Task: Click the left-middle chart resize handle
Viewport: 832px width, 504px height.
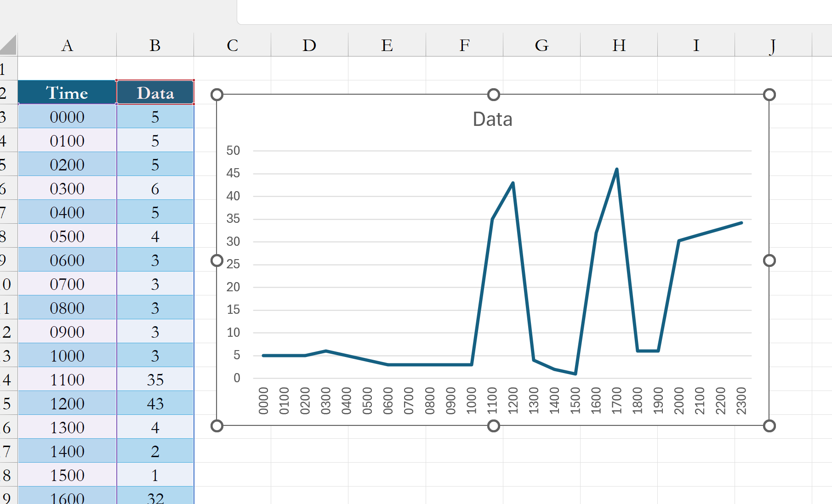Action: pyautogui.click(x=217, y=260)
